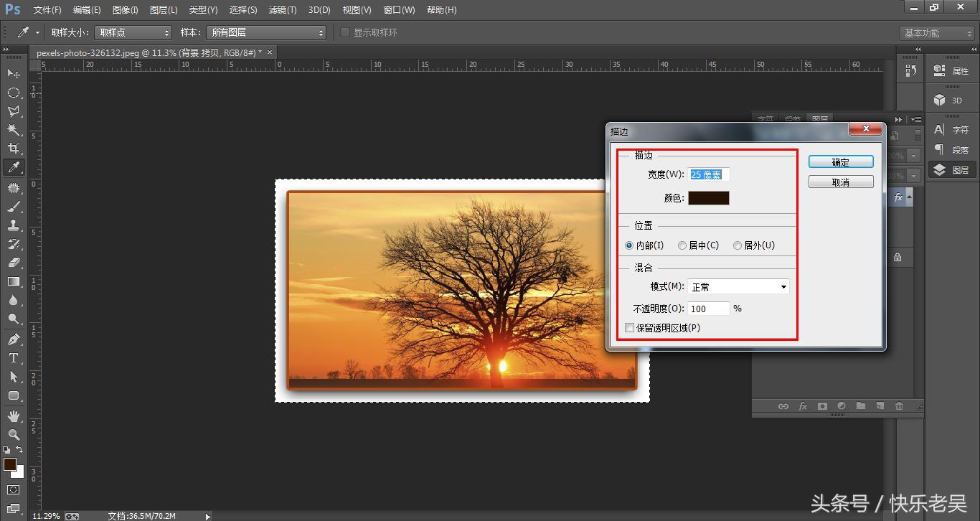
Task: Open the 图层(L) menu
Action: click(164, 10)
